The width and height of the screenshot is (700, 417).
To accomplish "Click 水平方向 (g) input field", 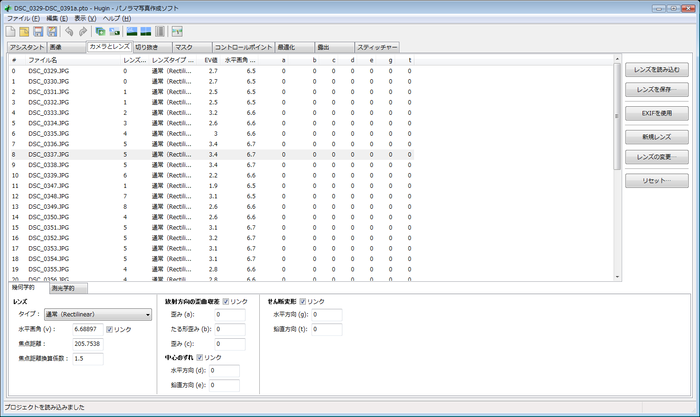I will point(327,315).
